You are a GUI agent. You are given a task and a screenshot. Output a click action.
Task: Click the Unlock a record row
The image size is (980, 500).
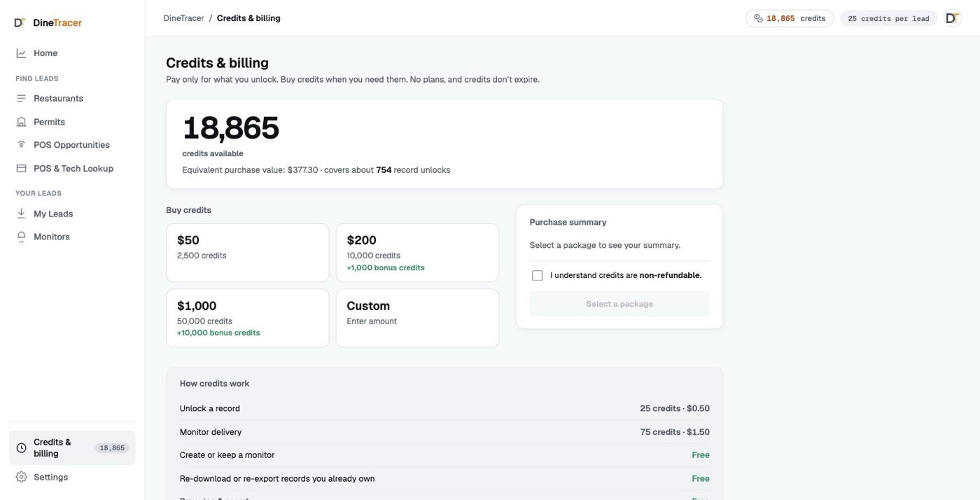point(444,408)
